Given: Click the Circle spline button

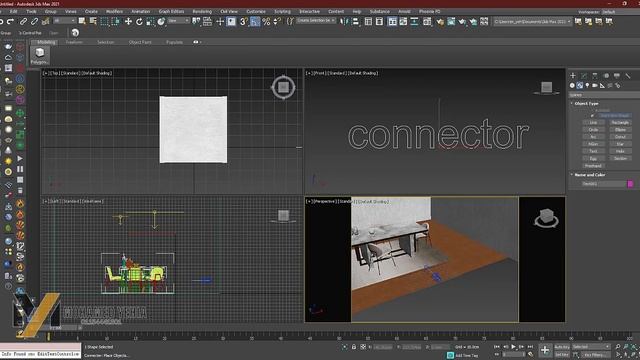Looking at the screenshot, I should click(x=593, y=130).
